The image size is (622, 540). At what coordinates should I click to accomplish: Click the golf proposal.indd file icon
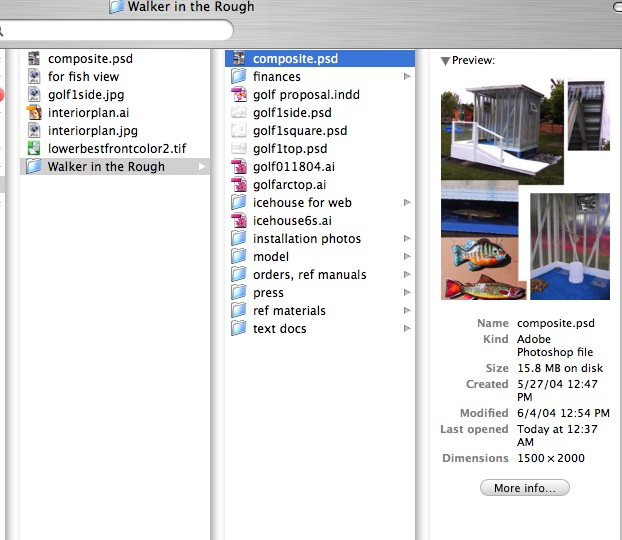(x=239, y=95)
